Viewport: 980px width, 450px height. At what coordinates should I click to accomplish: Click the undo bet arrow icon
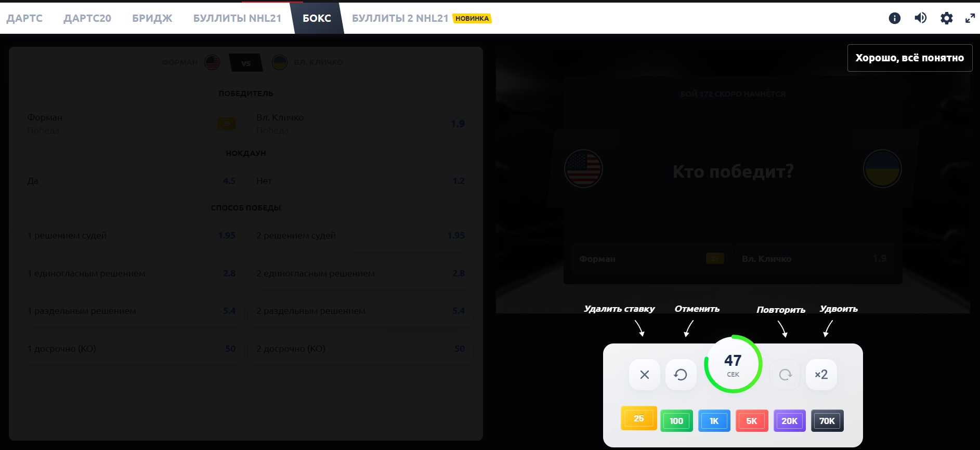[x=681, y=375]
